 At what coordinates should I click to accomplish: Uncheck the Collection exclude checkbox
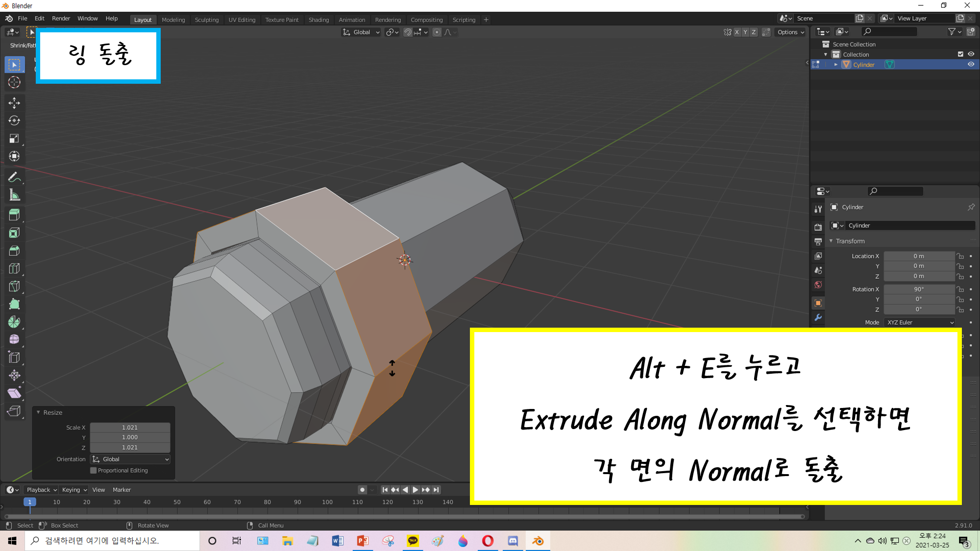pos(960,54)
